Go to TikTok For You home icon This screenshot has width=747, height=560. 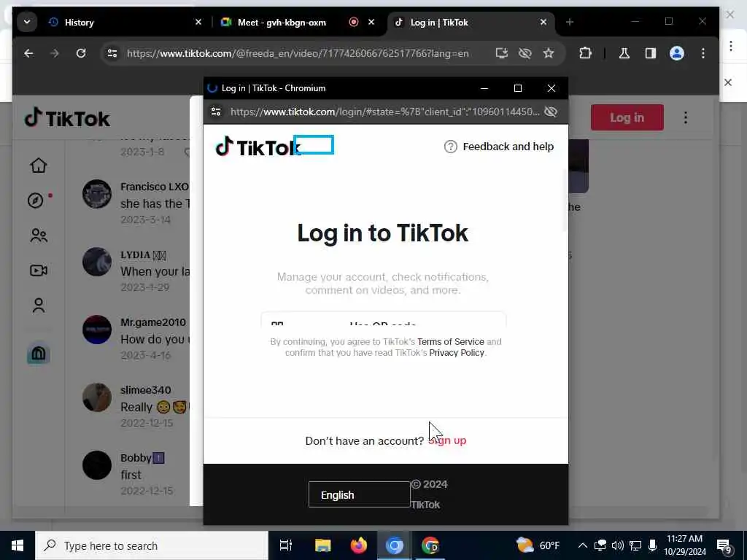[x=39, y=166]
